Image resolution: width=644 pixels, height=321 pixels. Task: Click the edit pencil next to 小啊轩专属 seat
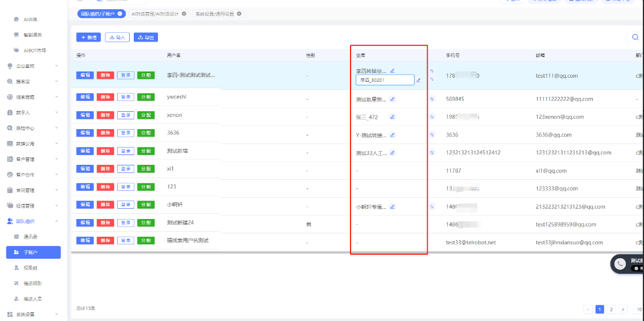[393, 206]
